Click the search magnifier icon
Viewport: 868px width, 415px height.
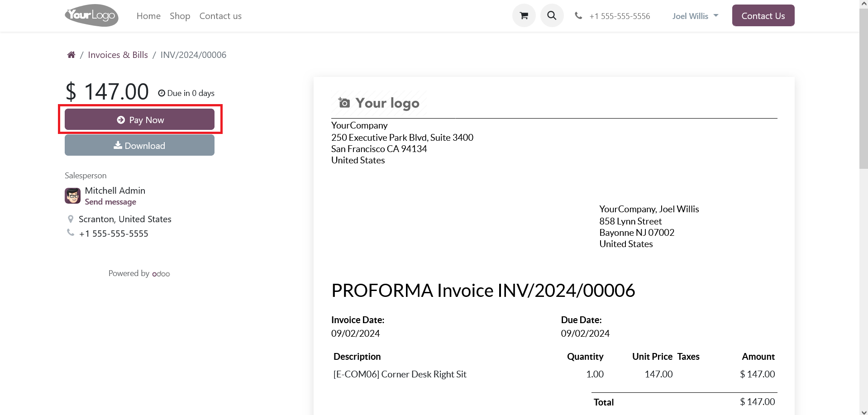pos(552,15)
